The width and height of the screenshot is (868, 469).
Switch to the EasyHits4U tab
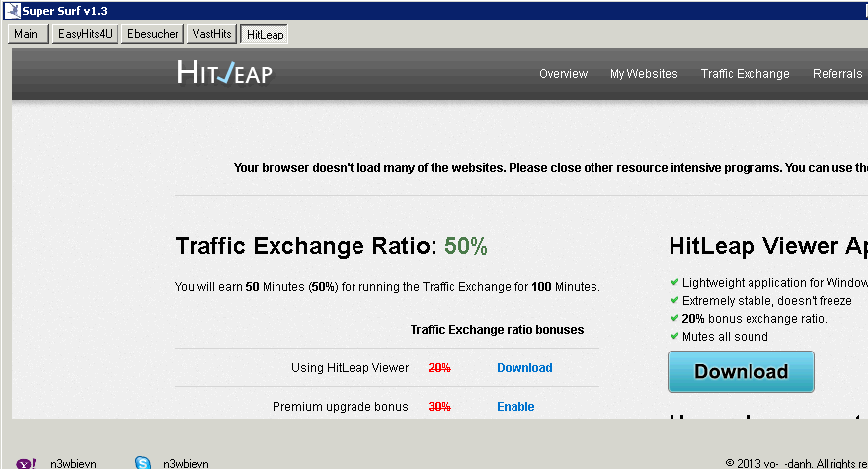pyautogui.click(x=85, y=34)
